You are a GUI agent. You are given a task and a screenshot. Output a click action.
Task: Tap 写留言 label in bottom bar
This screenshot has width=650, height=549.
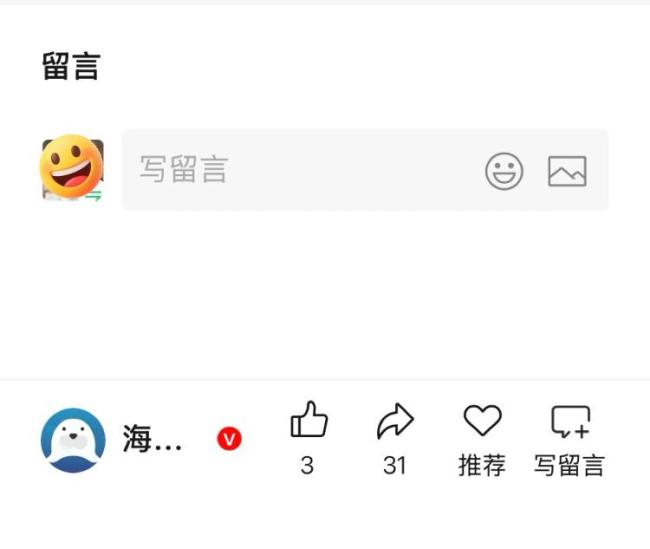pos(569,465)
